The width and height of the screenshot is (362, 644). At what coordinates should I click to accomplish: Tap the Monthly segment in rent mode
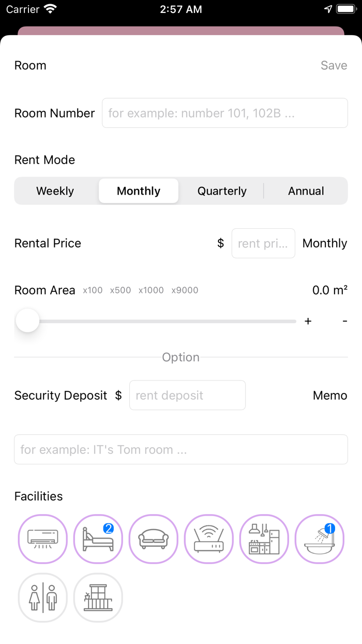pyautogui.click(x=139, y=191)
